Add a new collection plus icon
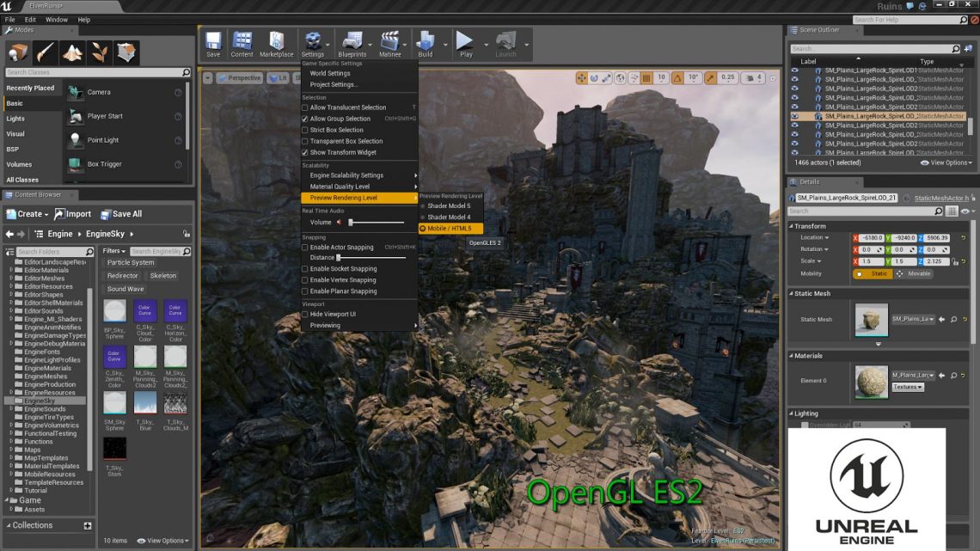The image size is (980, 551). 88,526
